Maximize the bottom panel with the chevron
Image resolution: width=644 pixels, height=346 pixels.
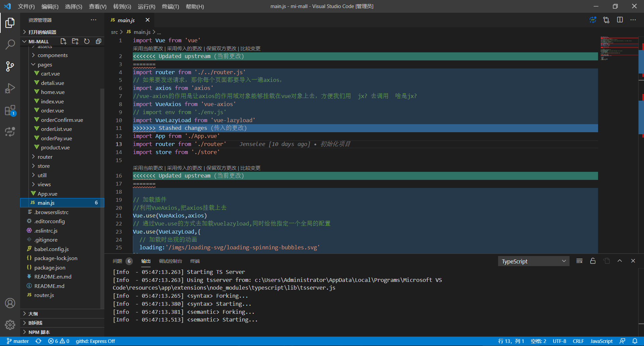620,261
